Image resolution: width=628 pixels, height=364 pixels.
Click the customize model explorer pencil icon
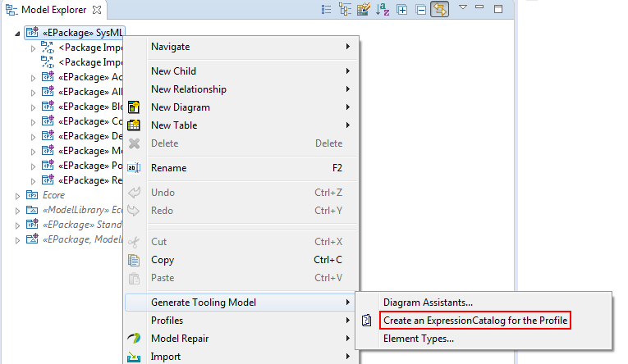(364, 9)
